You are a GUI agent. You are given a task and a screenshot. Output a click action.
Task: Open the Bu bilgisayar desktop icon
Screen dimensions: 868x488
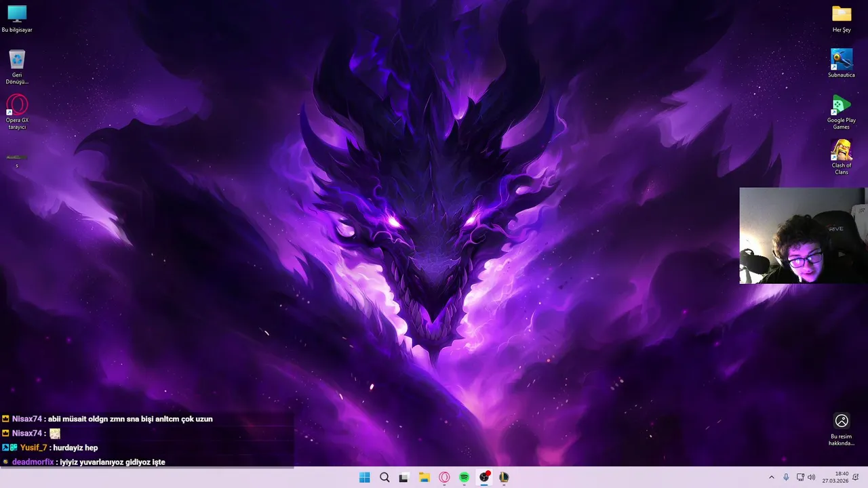[17, 19]
